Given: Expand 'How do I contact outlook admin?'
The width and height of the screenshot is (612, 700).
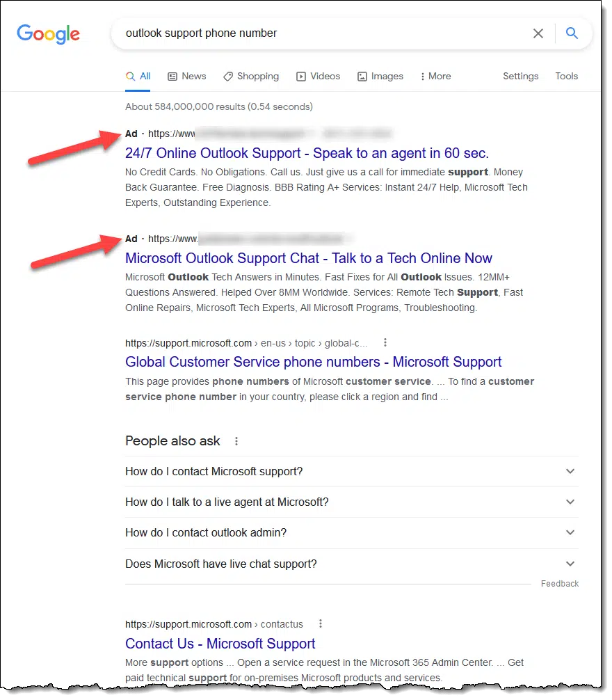Looking at the screenshot, I should [352, 533].
